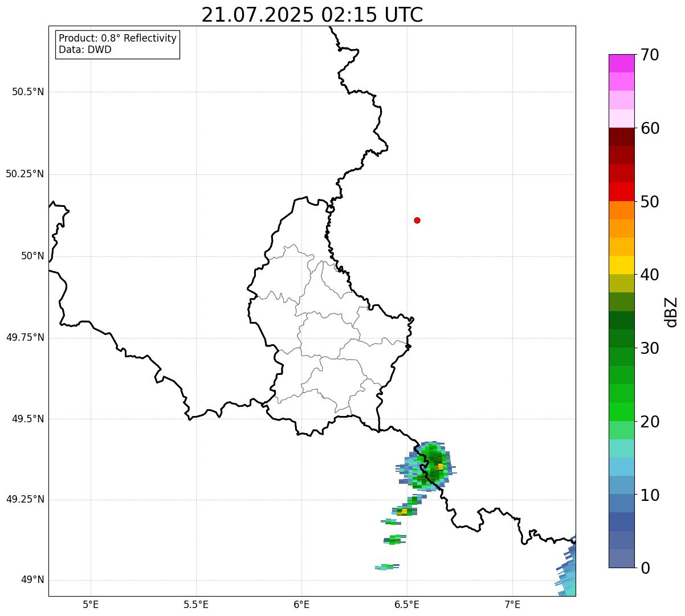This screenshot has width=685, height=616.
Task: Click the longitude label '5°E'
Action: tap(91, 604)
